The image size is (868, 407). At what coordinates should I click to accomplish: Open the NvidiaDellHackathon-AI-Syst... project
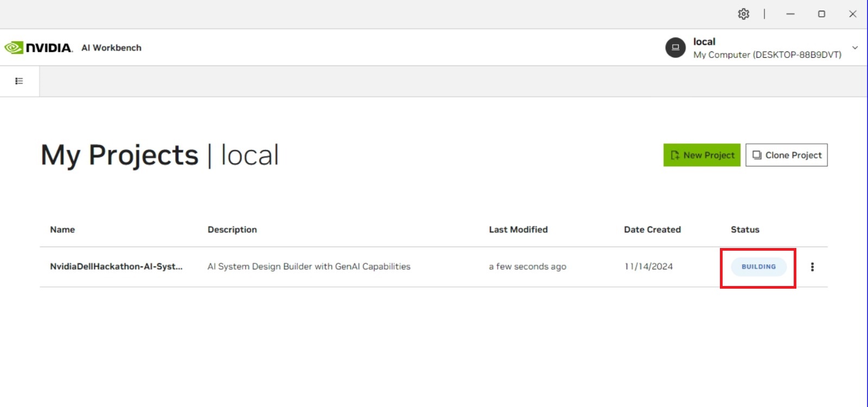point(116,266)
